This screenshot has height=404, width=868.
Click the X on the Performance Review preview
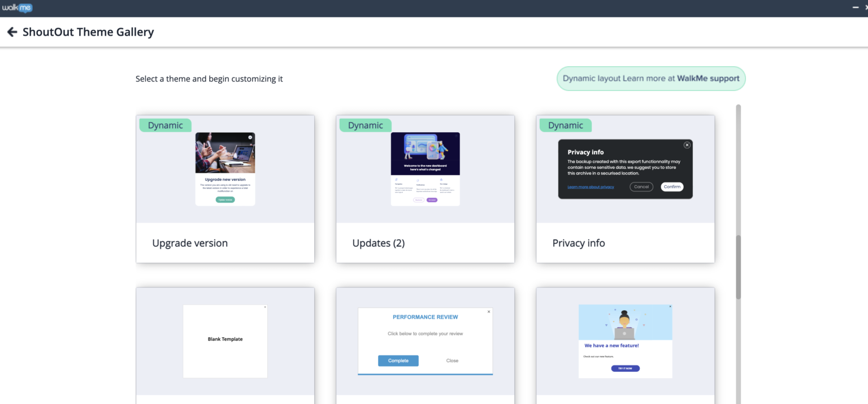pyautogui.click(x=489, y=311)
